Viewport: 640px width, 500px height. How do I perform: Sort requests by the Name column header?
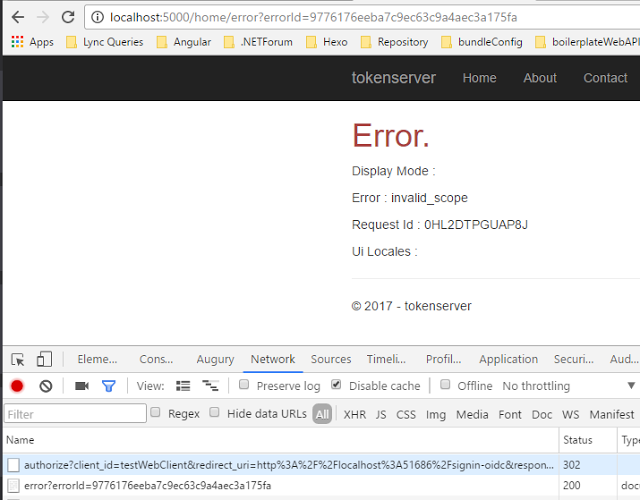(x=281, y=440)
